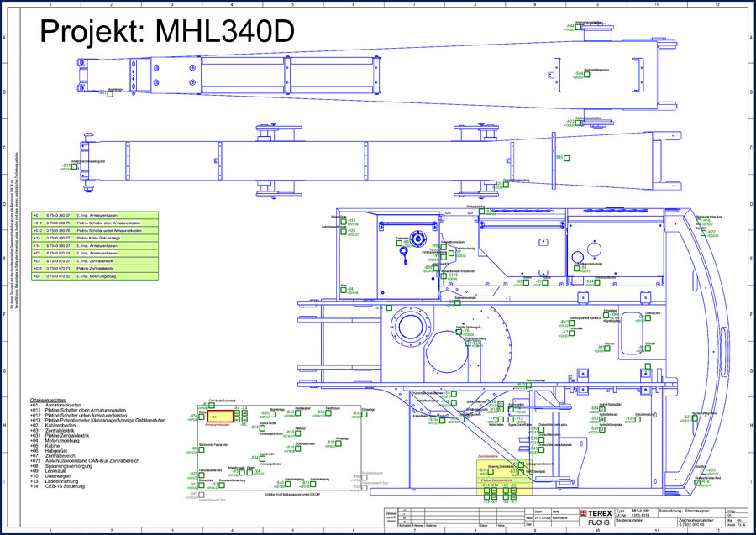Click the -S83 marker square

(602, 419)
